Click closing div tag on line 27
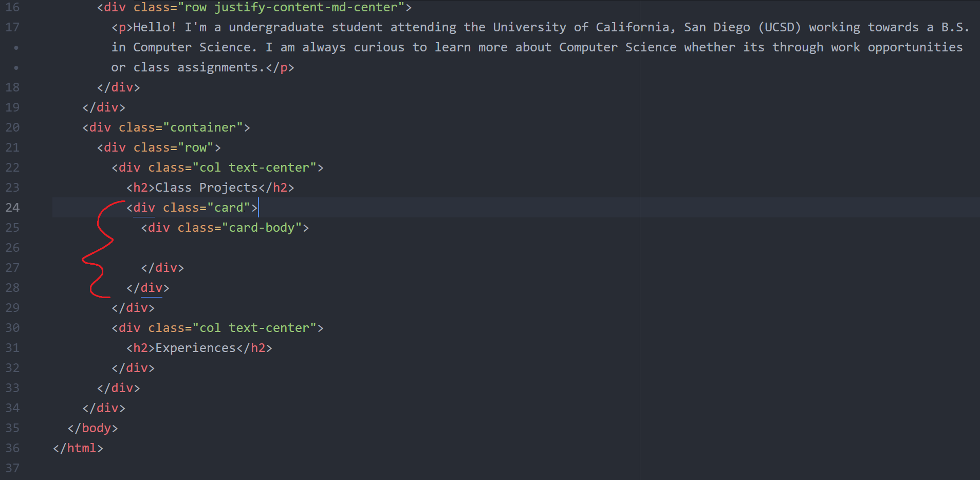This screenshot has height=480, width=980. [x=162, y=268]
